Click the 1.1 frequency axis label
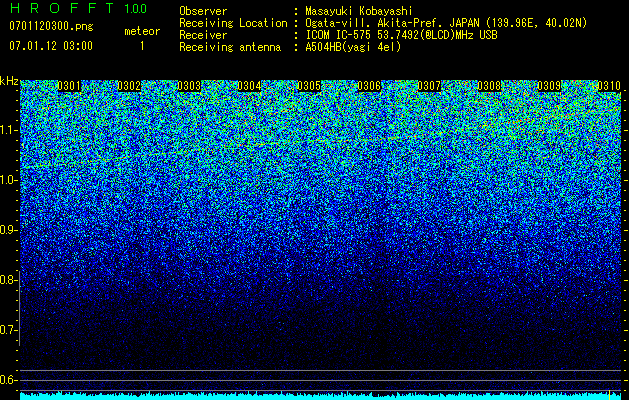The width and height of the screenshot is (629, 400). [8, 130]
